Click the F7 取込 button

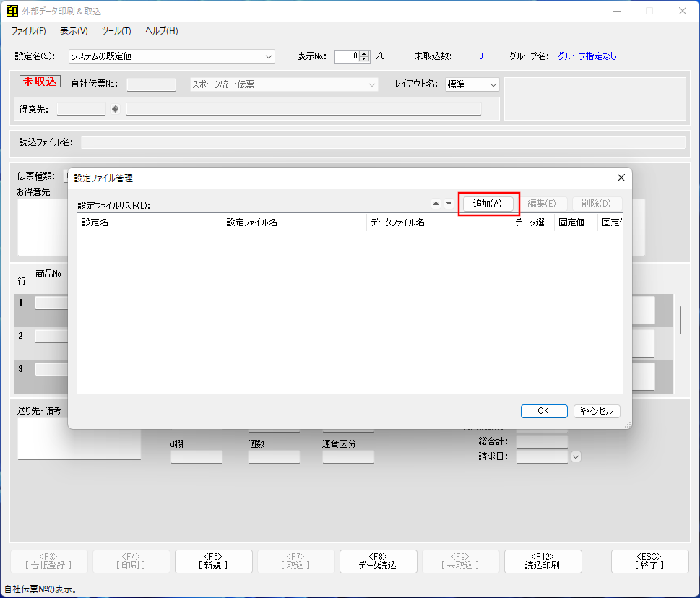tap(295, 561)
